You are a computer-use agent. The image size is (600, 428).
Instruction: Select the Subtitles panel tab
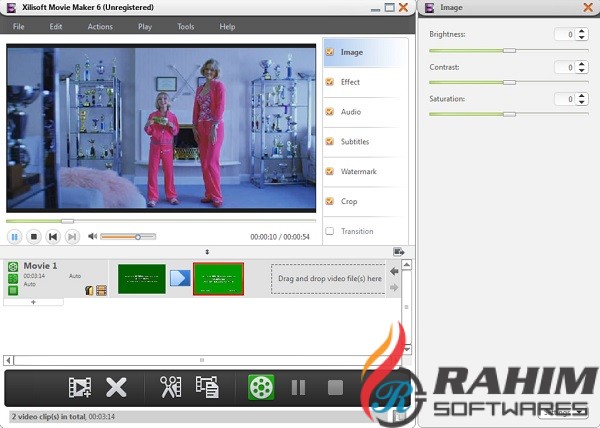(355, 142)
